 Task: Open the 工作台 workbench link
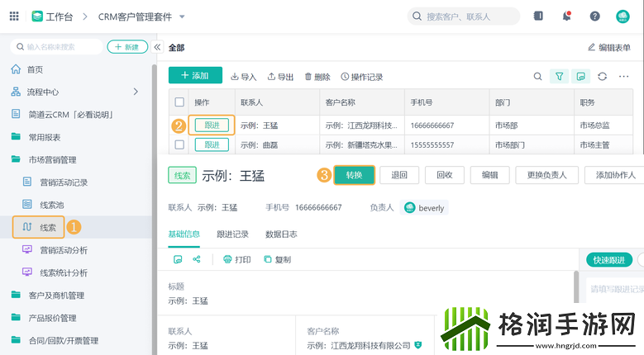pos(53,17)
